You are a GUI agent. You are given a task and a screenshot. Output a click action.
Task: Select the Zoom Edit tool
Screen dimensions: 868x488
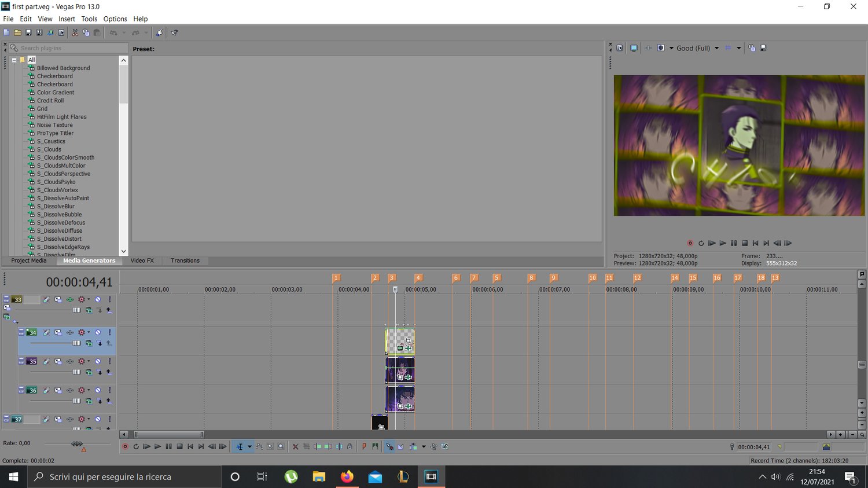(281, 447)
